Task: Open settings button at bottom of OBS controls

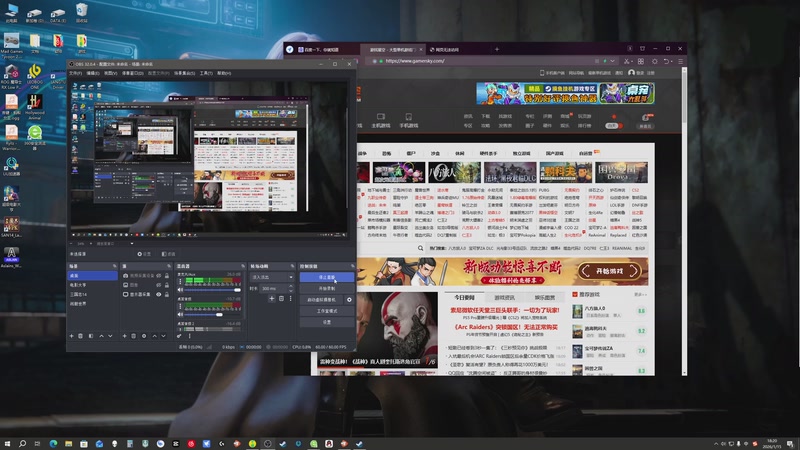Action: (x=327, y=322)
